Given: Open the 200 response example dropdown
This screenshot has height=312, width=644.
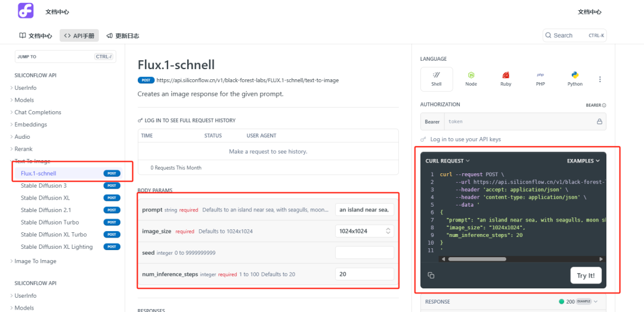Looking at the screenshot, I should pyautogui.click(x=578, y=301).
